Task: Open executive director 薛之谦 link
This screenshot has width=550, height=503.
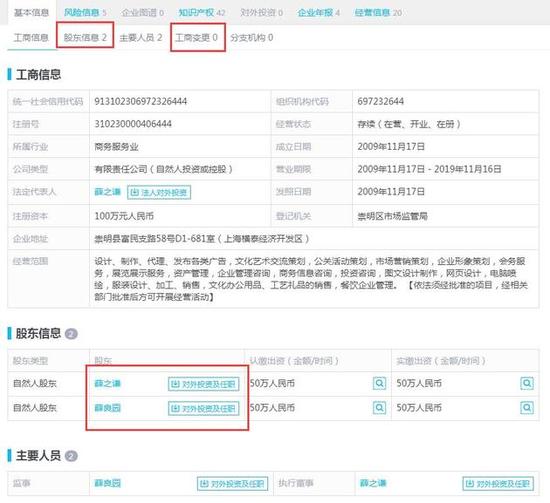Action: coord(373,483)
